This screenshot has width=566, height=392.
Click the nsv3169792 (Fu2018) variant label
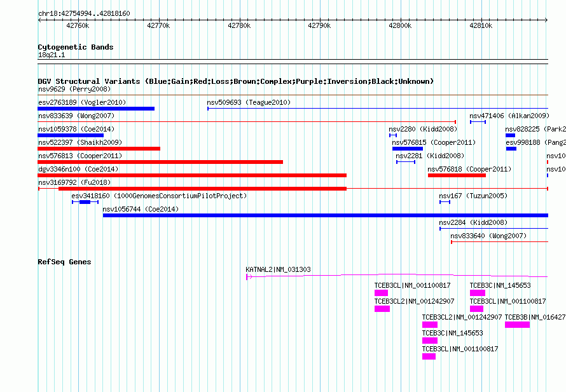(74, 182)
